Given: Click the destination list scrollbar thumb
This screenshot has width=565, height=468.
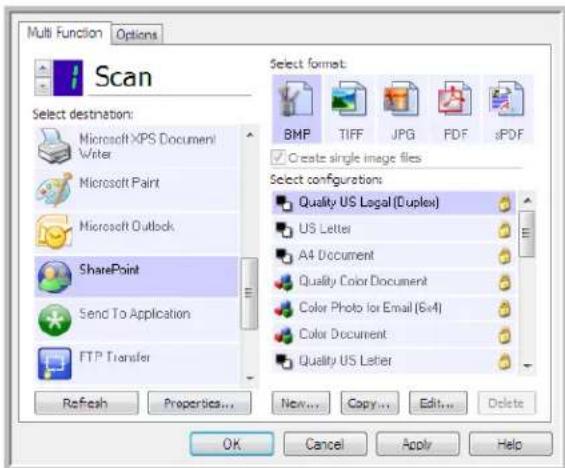Looking at the screenshot, I should (249, 293).
